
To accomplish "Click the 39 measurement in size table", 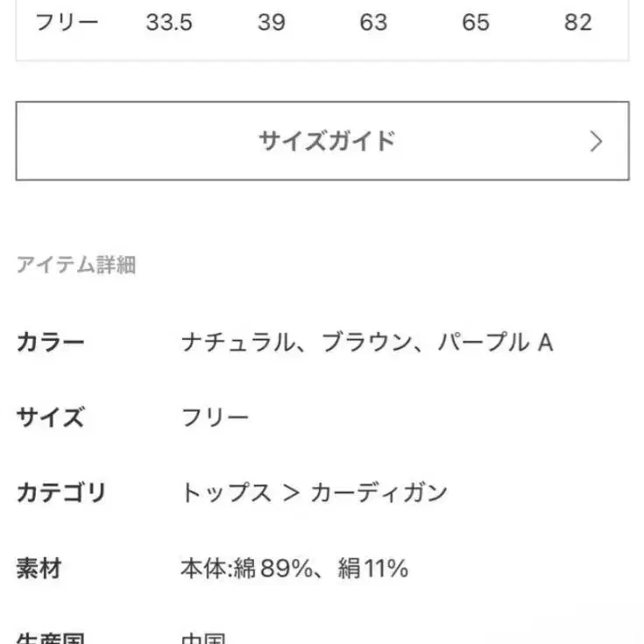I will click(271, 23).
